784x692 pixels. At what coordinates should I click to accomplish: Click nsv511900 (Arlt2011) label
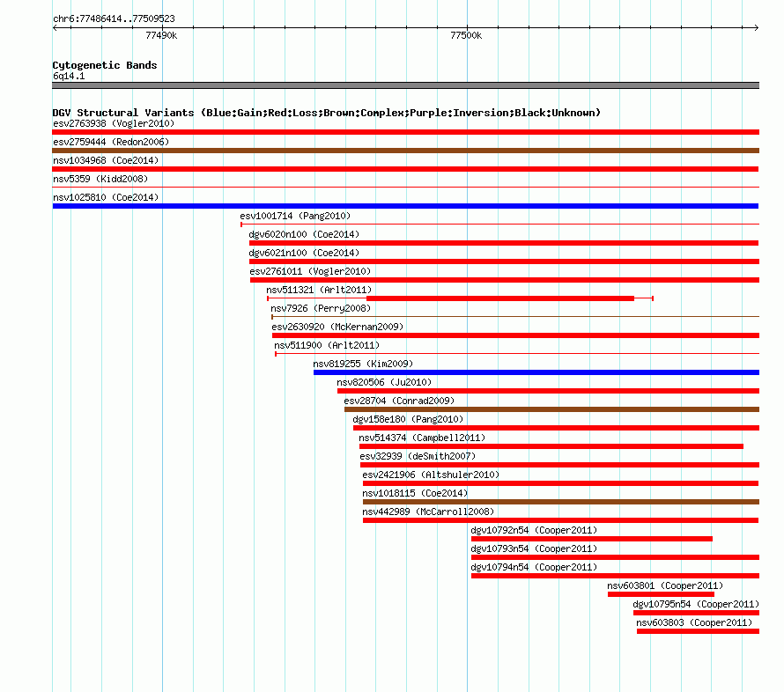(x=327, y=345)
